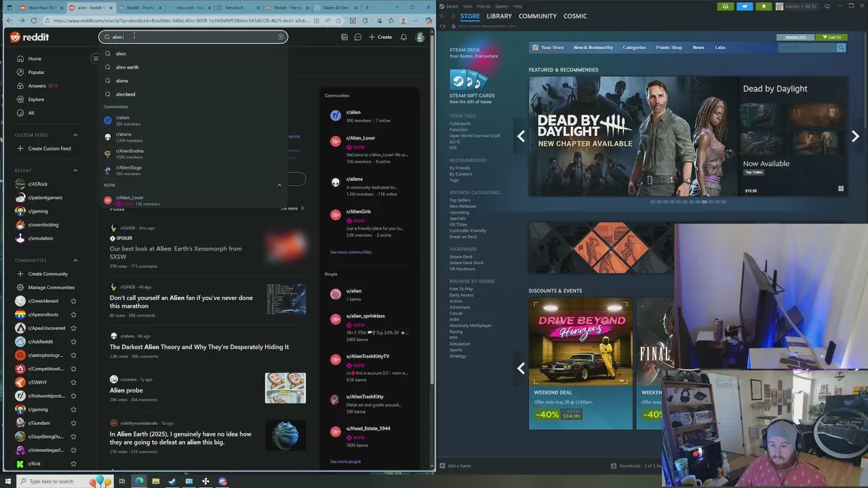Open Reddit advertise icon beside chat

[x=344, y=37]
